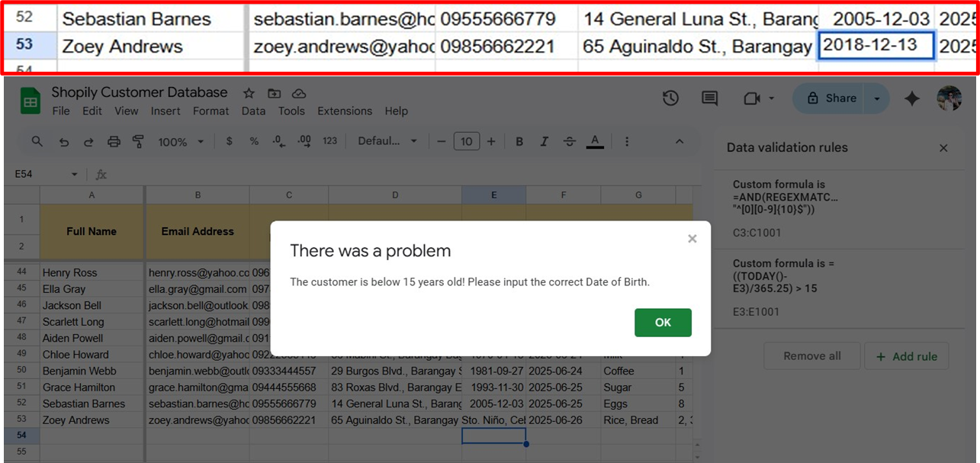Close the 'There was a problem' dialog
The width and height of the screenshot is (980, 463).
692,239
